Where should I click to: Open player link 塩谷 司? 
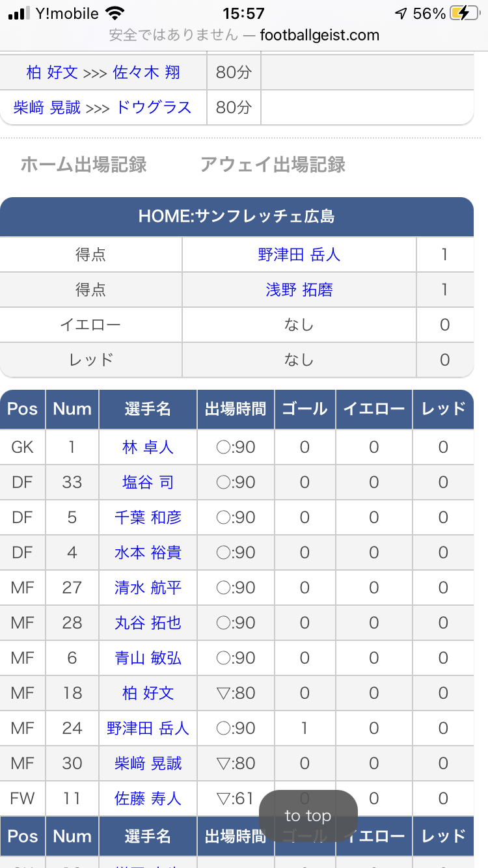[148, 482]
